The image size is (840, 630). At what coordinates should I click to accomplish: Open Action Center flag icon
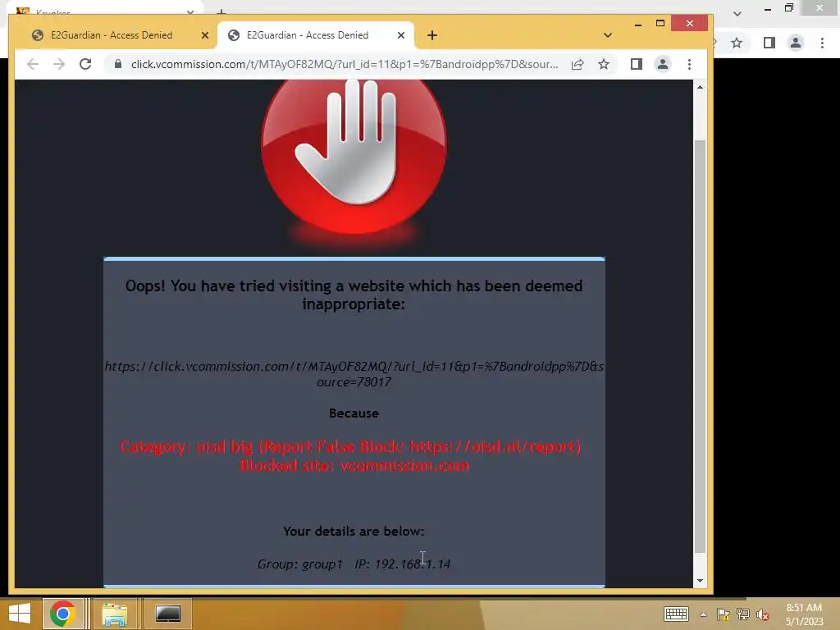click(x=724, y=614)
